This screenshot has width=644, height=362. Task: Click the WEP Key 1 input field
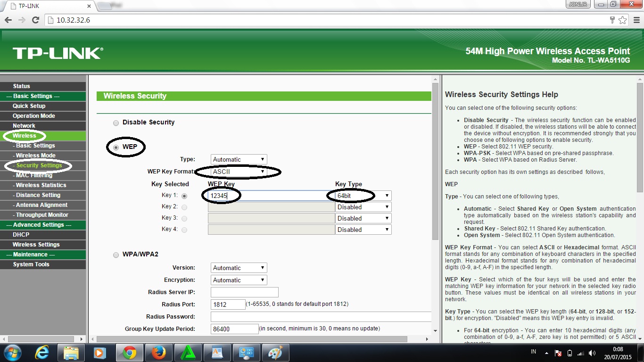271,196
